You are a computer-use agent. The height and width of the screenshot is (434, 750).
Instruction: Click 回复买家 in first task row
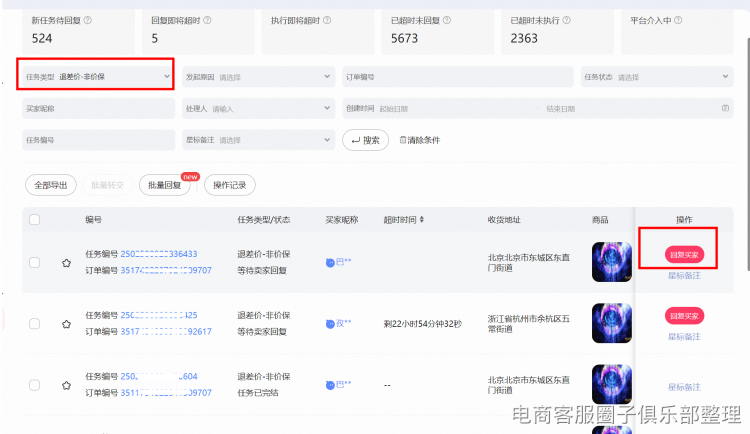(684, 255)
